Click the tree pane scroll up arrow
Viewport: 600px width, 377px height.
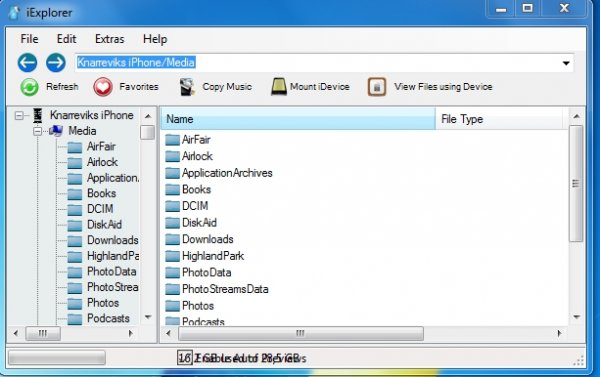point(148,116)
